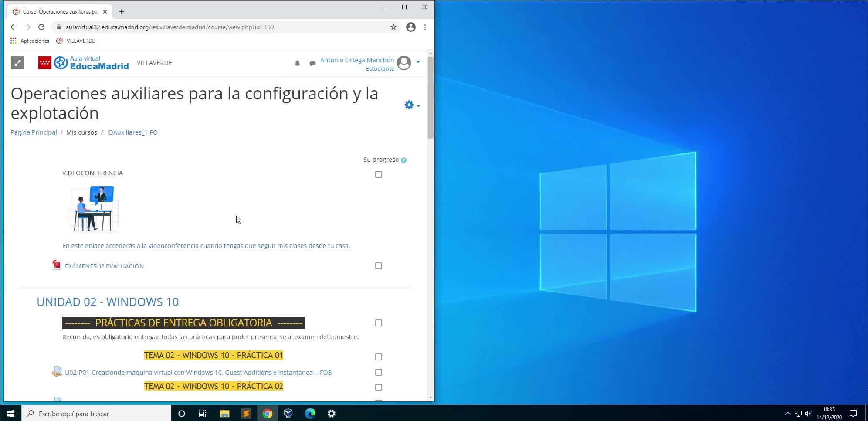The width and height of the screenshot is (868, 421).
Task: Click the assignment icon for U02-P01
Action: coord(57,371)
